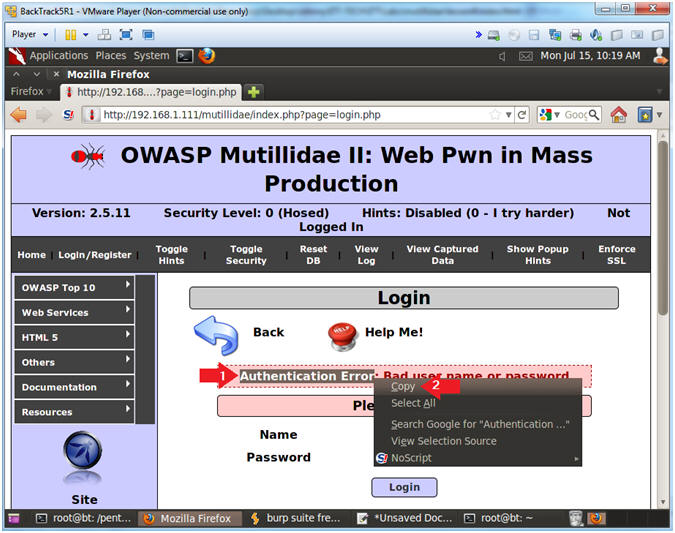Click Toggle Security link

[246, 254]
